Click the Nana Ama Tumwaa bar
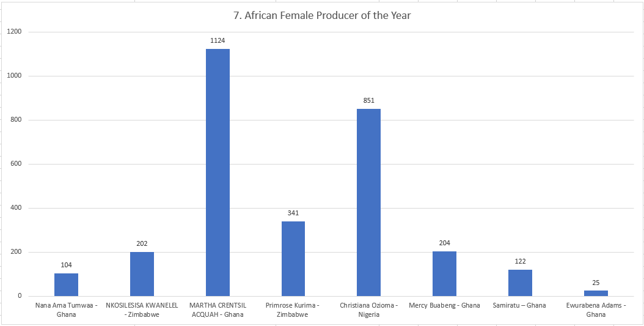Screen dimensions: 644x326 pos(66,284)
